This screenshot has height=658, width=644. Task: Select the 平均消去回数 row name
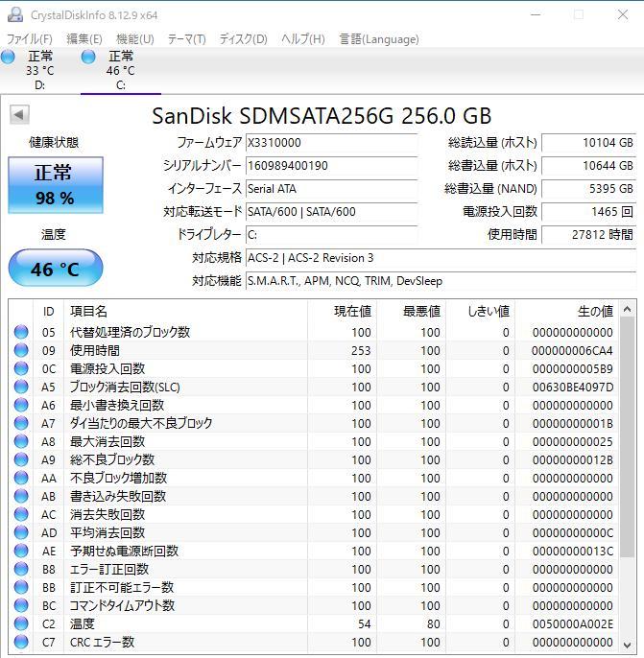[x=107, y=533]
